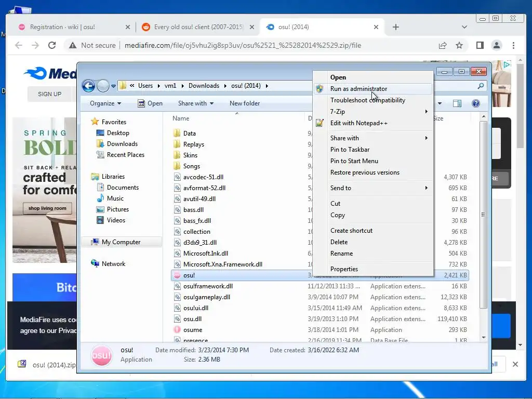Select My Computer in the sidebar

point(121,242)
